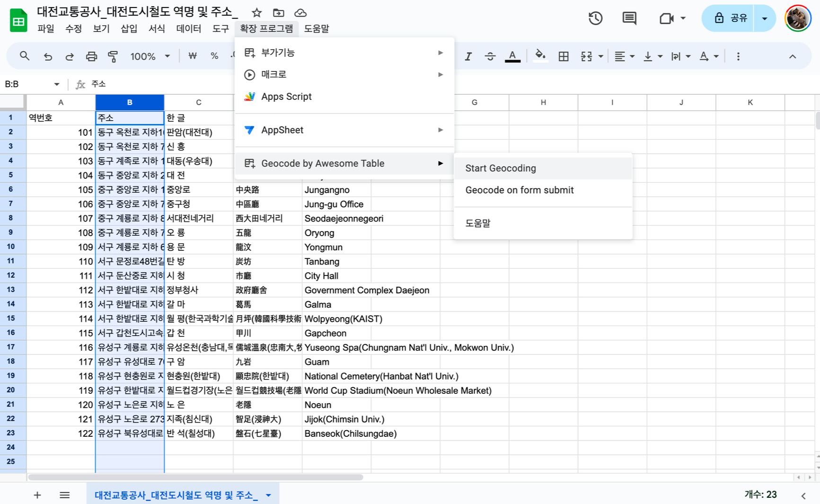Image resolution: width=820 pixels, height=504 pixels.
Task: Click the 개수: 23 status summary
Action: point(760,495)
